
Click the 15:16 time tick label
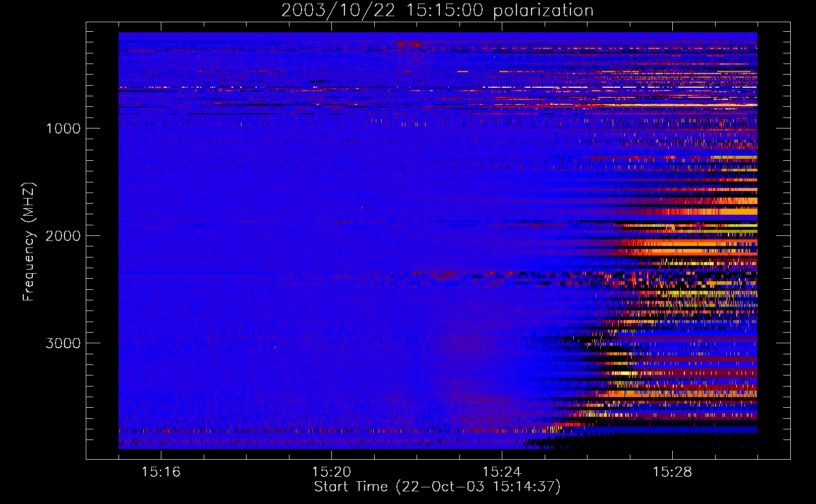(x=161, y=472)
